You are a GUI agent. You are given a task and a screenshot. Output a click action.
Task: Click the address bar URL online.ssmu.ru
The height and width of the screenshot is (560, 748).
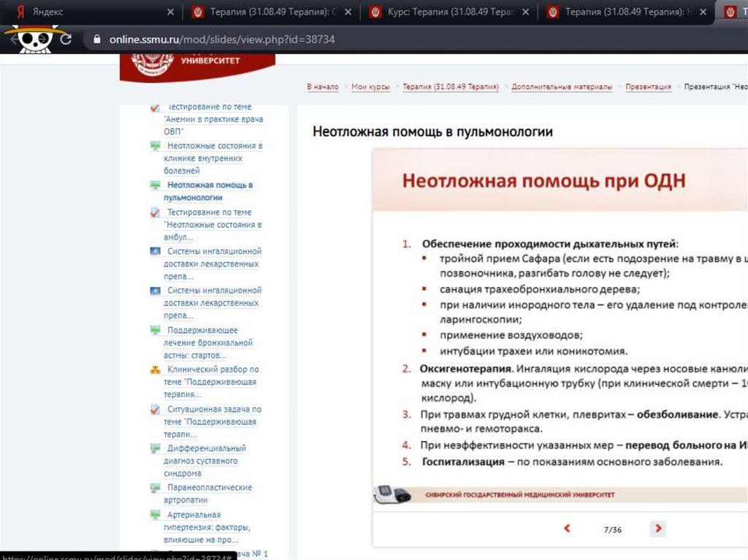tap(222, 39)
